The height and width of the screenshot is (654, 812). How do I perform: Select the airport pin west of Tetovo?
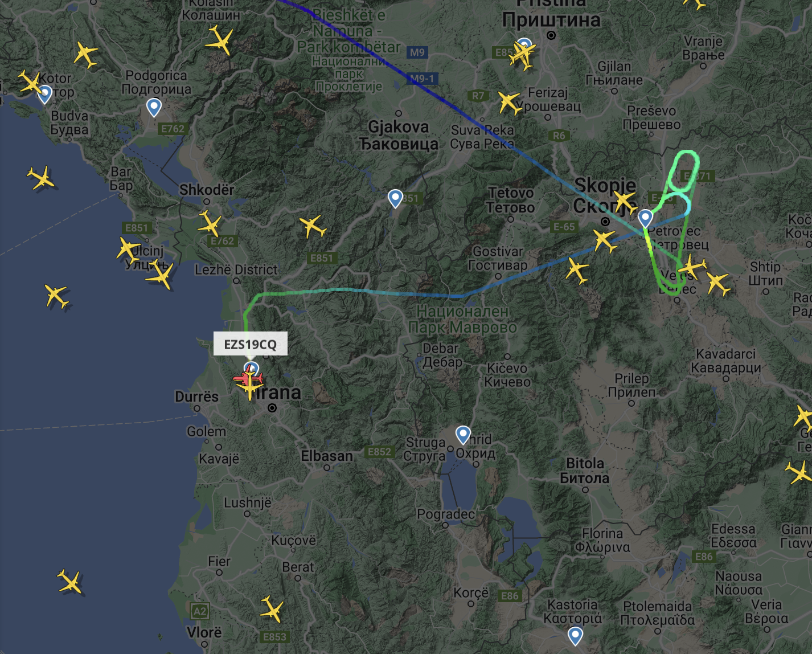395,198
